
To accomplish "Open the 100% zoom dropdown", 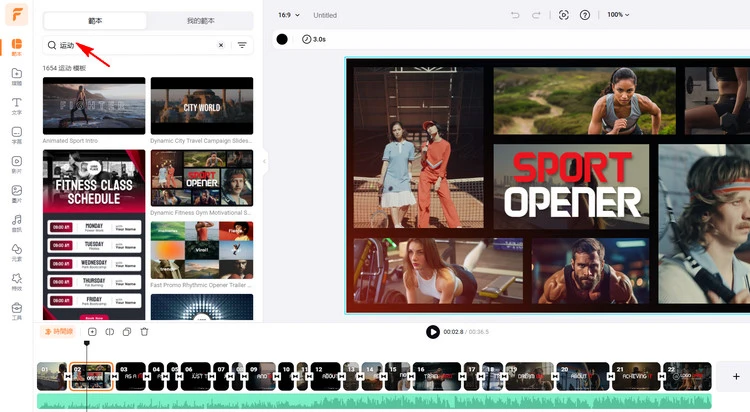I will pyautogui.click(x=619, y=15).
